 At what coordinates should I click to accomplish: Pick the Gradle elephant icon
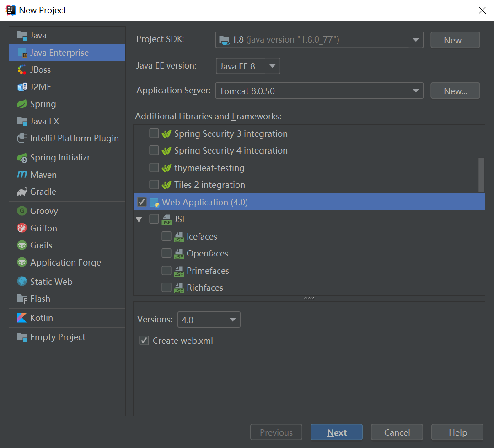[x=22, y=192]
